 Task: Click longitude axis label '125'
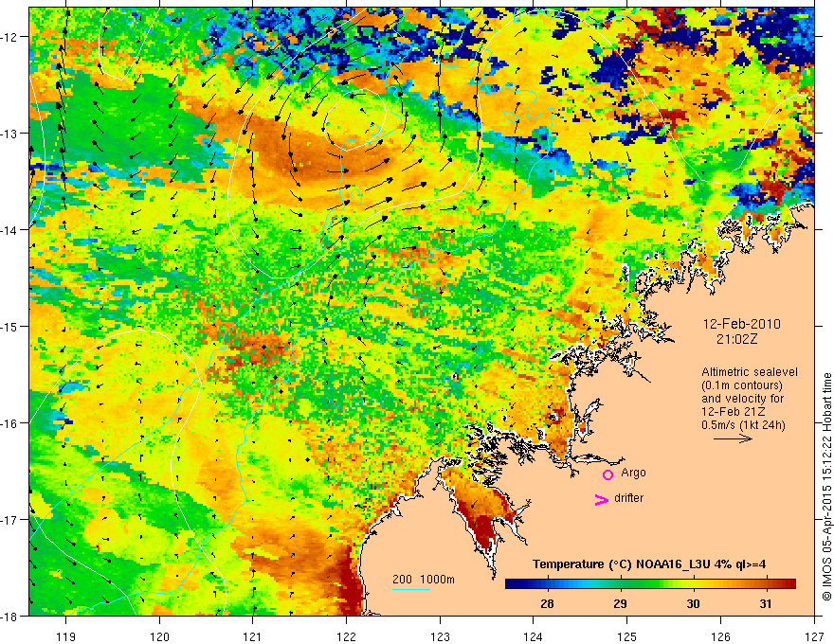point(627,636)
